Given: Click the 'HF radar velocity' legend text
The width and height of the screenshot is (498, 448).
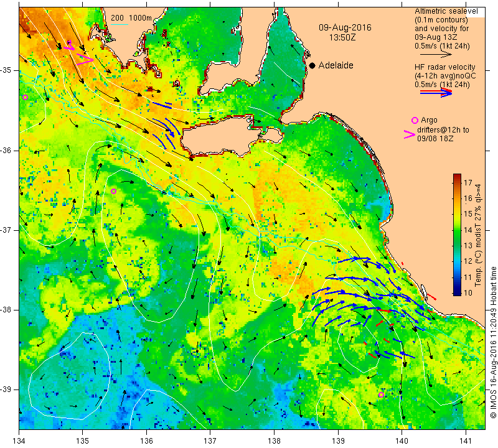Looking at the screenshot, I should click(x=444, y=67).
